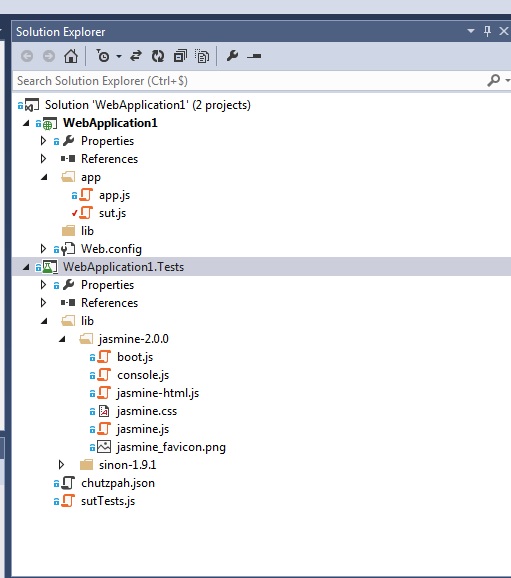Screen dimensions: 511x578
Task: Click References icon in WebApplication1.Tests
Action: [x=68, y=303]
